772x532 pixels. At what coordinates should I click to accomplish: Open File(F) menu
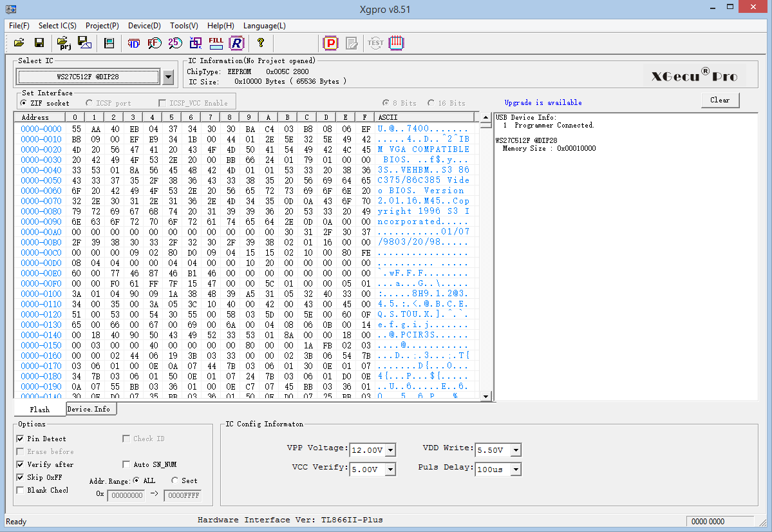[x=19, y=26]
